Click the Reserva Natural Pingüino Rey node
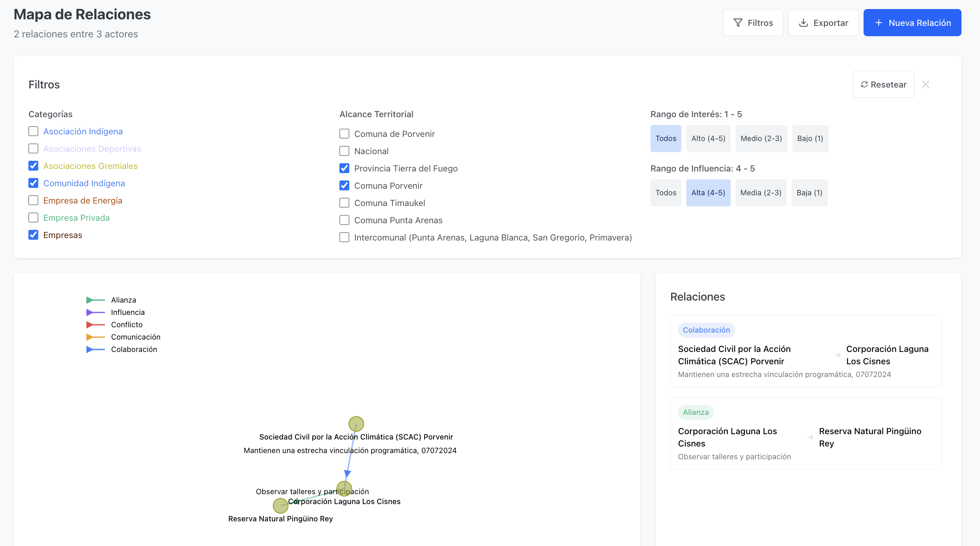The width and height of the screenshot is (980, 546). (x=281, y=506)
